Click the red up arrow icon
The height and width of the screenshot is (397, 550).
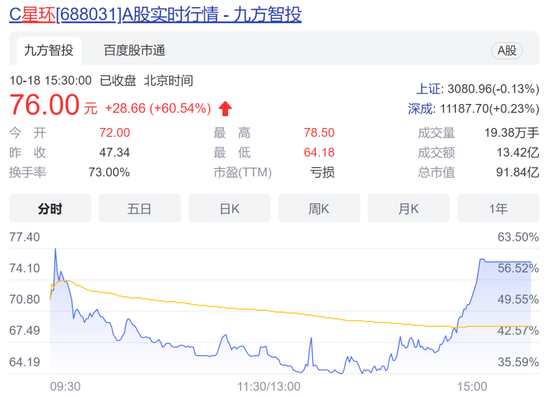[225, 108]
